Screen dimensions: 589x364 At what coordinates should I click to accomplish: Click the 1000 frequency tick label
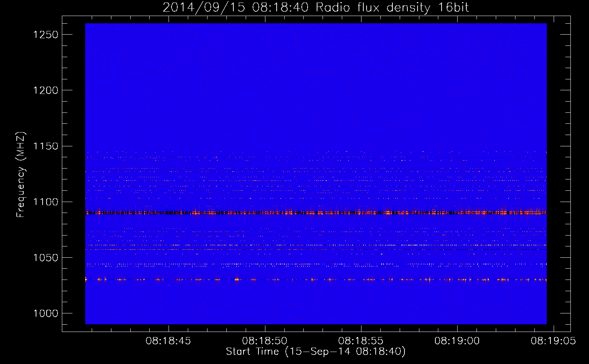coord(46,313)
